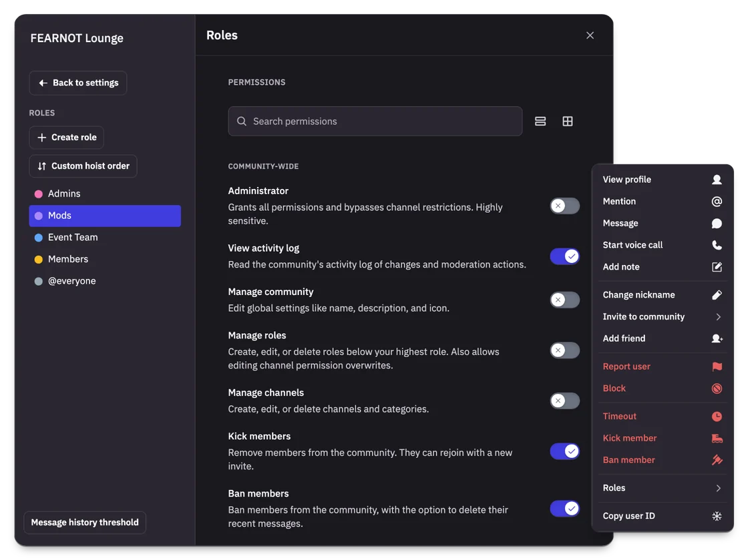The height and width of the screenshot is (560, 748).
Task: Expand the Roles submenu in context menu
Action: (662, 488)
